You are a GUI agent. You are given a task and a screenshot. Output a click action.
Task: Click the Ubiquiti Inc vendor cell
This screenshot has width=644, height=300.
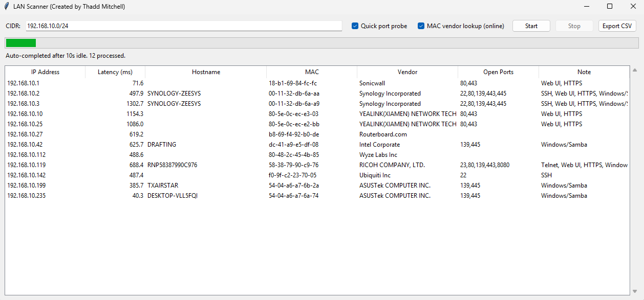click(375, 175)
